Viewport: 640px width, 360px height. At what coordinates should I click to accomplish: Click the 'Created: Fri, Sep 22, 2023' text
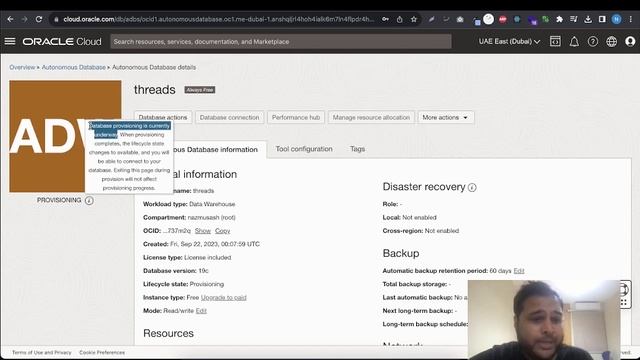201,244
